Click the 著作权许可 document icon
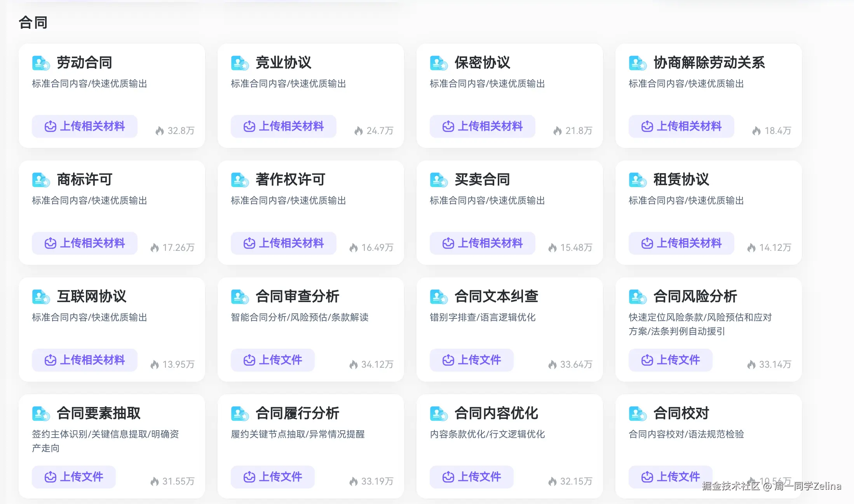 click(240, 180)
